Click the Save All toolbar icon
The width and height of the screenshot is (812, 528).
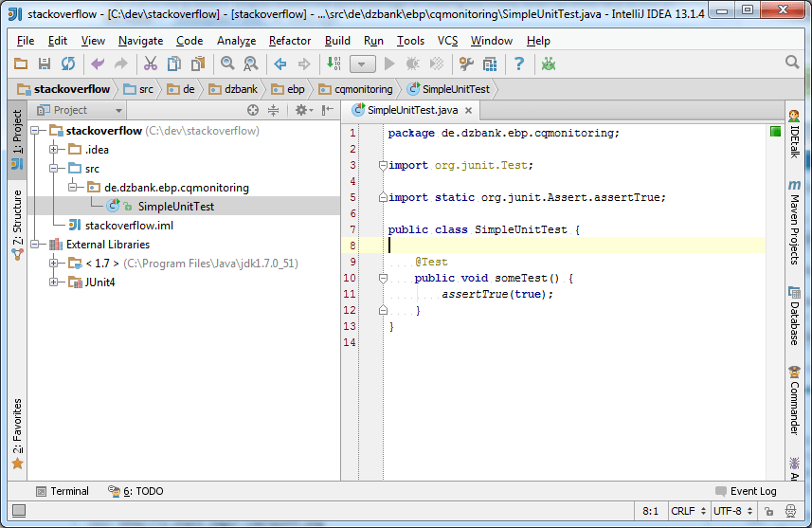pos(44,64)
